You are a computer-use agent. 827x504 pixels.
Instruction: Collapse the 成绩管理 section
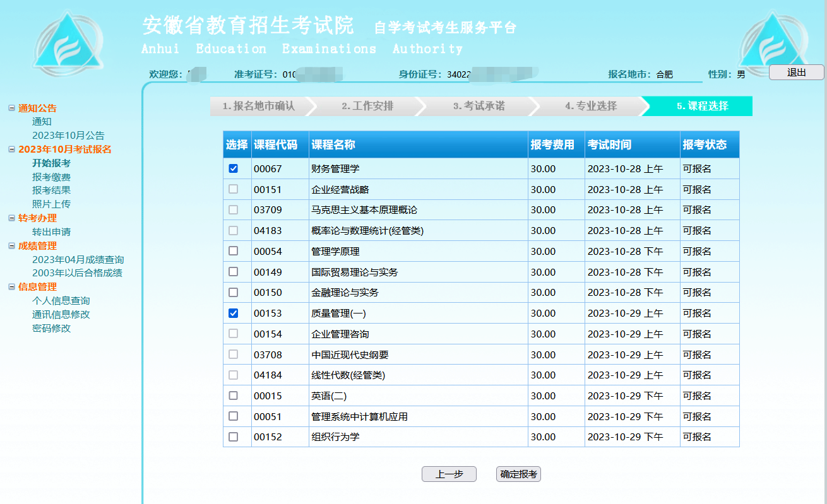11,245
